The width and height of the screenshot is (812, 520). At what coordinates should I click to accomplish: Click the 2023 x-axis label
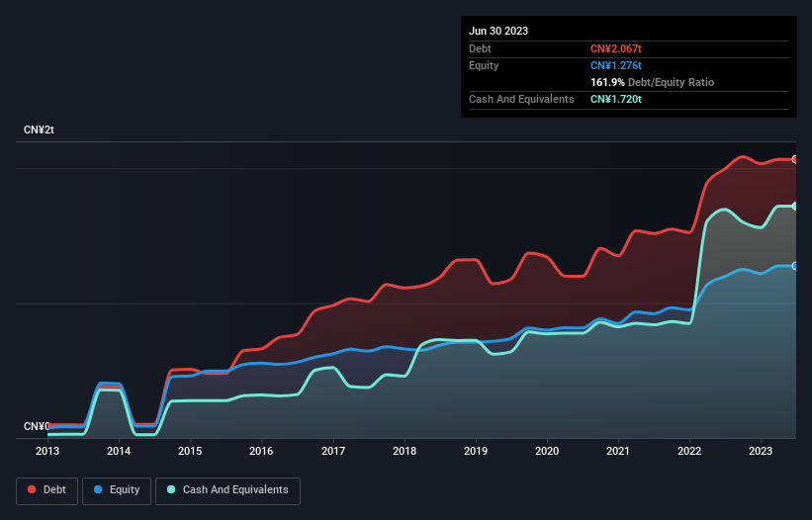click(761, 451)
